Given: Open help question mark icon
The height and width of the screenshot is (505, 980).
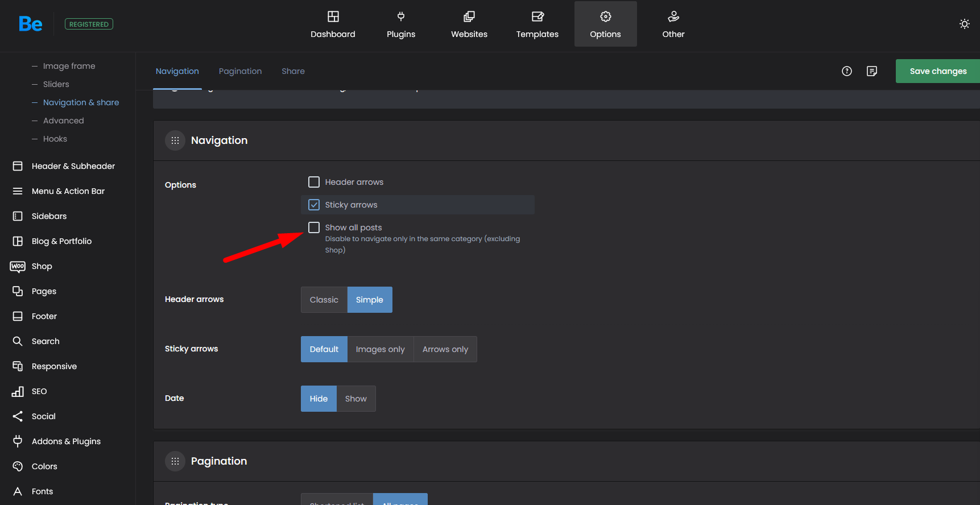Looking at the screenshot, I should pos(847,71).
